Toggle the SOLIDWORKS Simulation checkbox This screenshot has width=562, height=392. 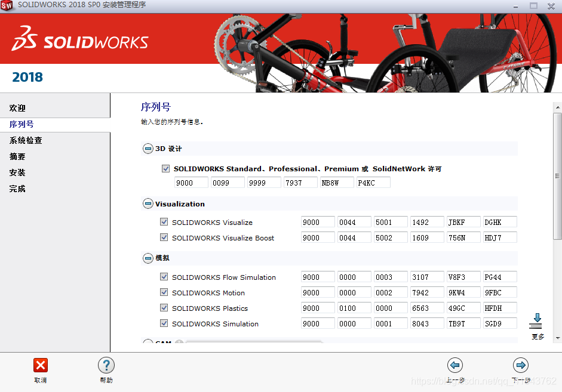[164, 323]
